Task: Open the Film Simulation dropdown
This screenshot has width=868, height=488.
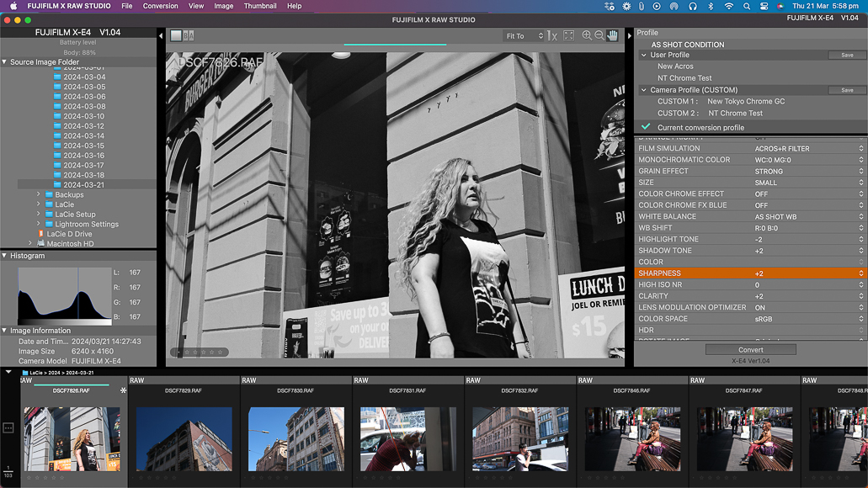Action: click(808, 148)
